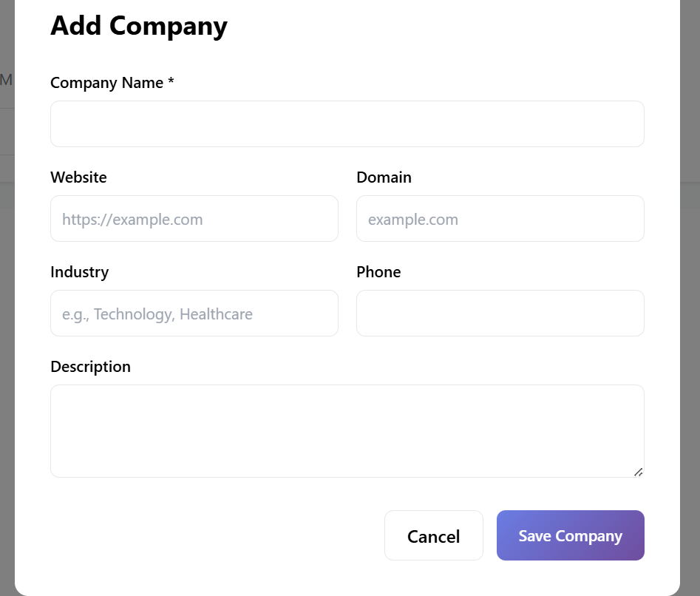Click the "Add Company" dialog heading
The image size is (700, 596).
pos(139,26)
